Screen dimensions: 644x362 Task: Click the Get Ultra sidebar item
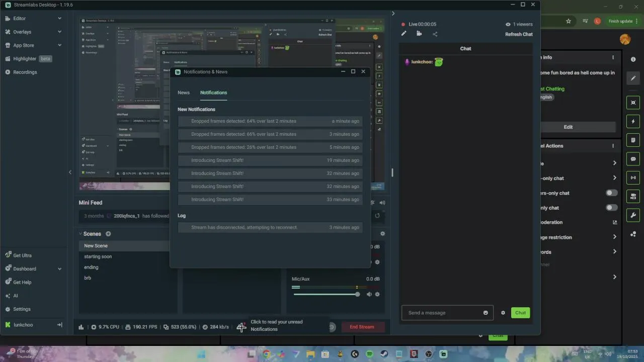pos(19,255)
